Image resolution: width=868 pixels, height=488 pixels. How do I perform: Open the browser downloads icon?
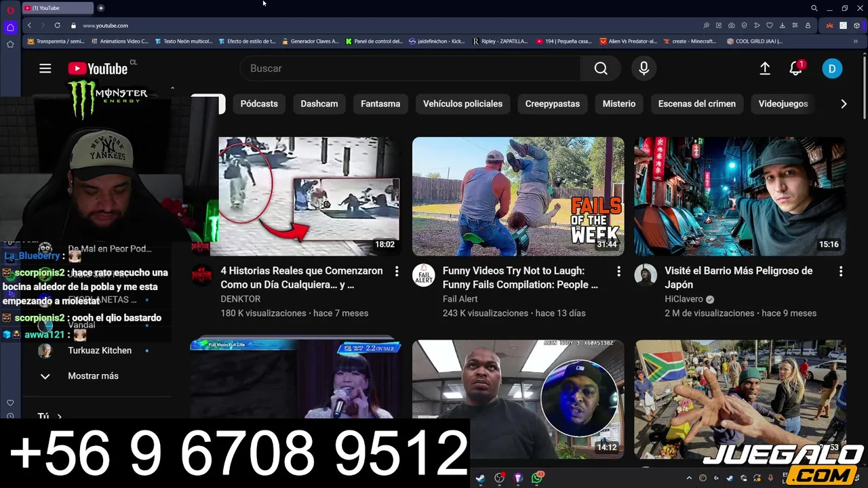coord(783,26)
